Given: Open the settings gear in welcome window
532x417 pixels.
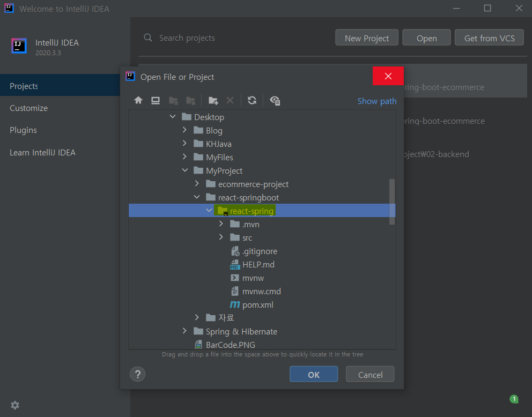Looking at the screenshot, I should coord(15,405).
